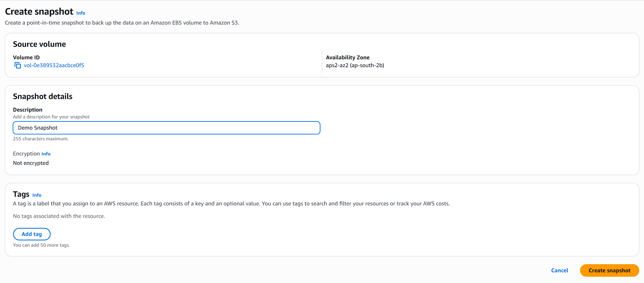Click the Tags section heading
The image size is (644, 283).
(x=21, y=194)
